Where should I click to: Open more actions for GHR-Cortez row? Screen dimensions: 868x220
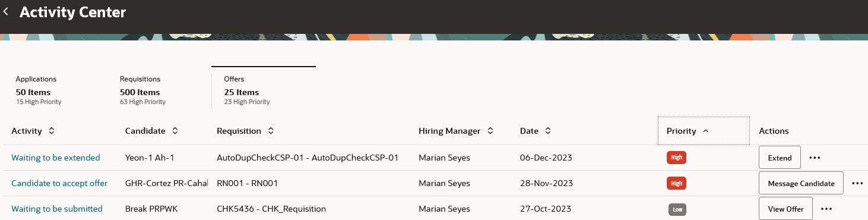(857, 183)
